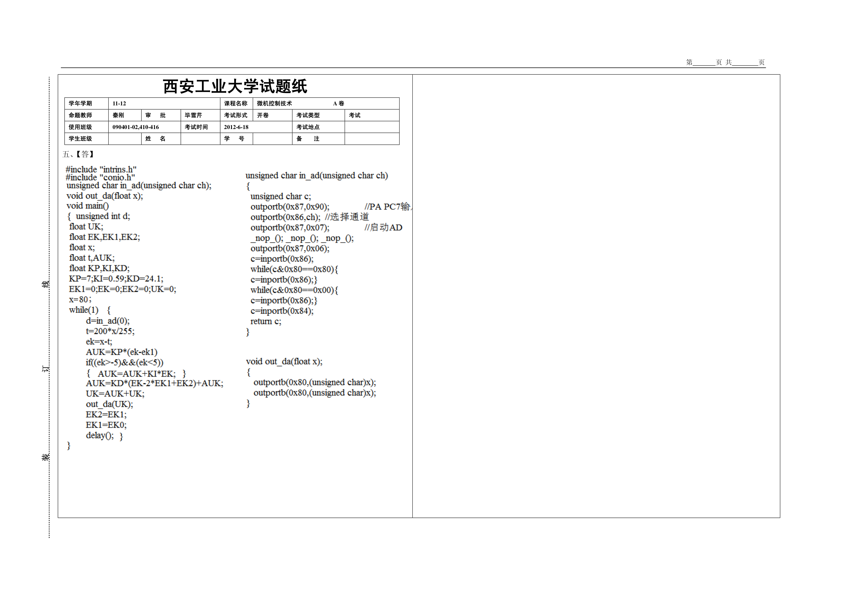868x614 pixels.
Task: Click the line KP=7;KI=0.59;KD=24.1;
Action: pos(116,279)
